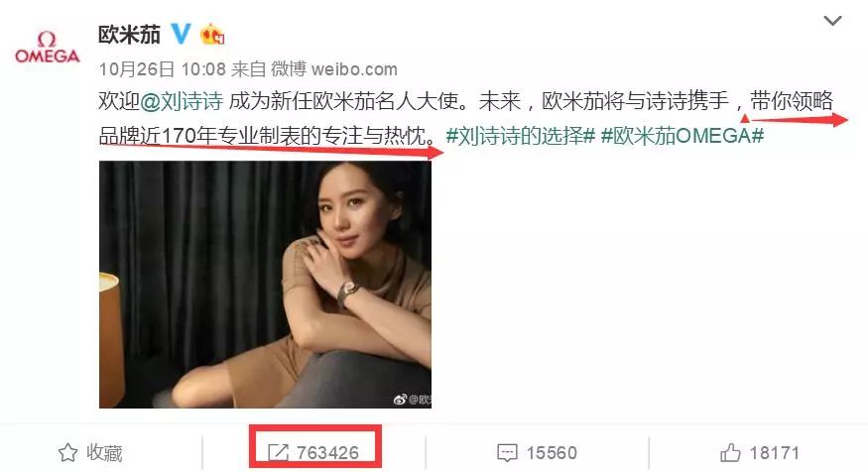Open the 10月26日 10:08 timestamp link
This screenshot has height=472, width=868.
click(163, 69)
